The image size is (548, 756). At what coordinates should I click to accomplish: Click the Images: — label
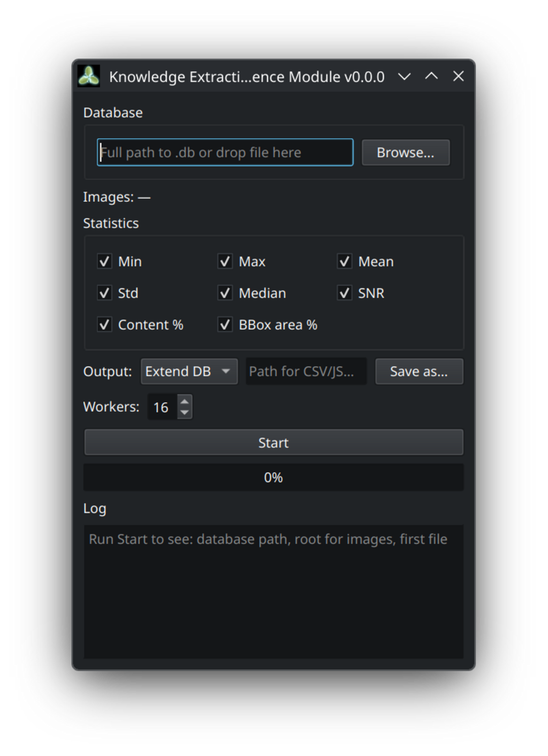[117, 198]
